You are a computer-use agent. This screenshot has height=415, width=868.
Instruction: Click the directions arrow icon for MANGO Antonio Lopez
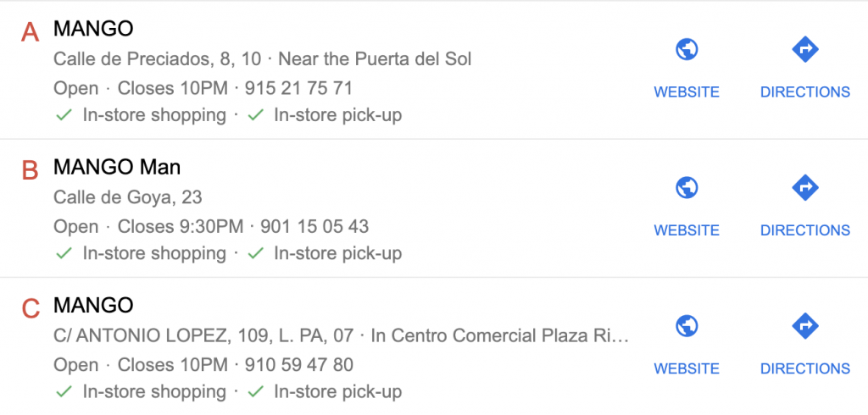(804, 326)
